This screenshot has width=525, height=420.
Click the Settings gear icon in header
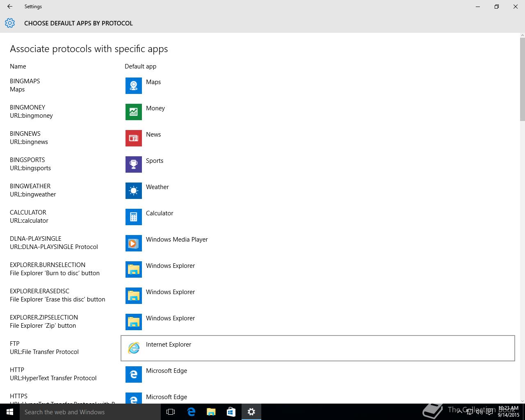10,23
